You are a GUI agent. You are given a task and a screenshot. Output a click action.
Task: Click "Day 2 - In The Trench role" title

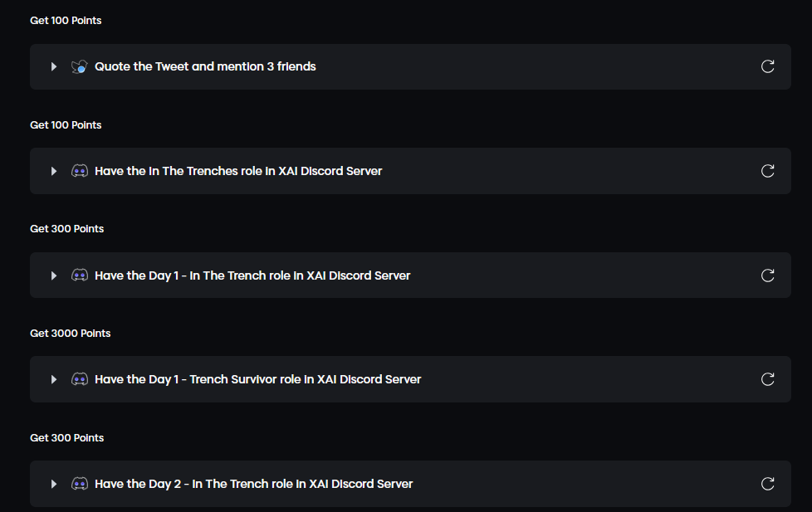pos(253,484)
